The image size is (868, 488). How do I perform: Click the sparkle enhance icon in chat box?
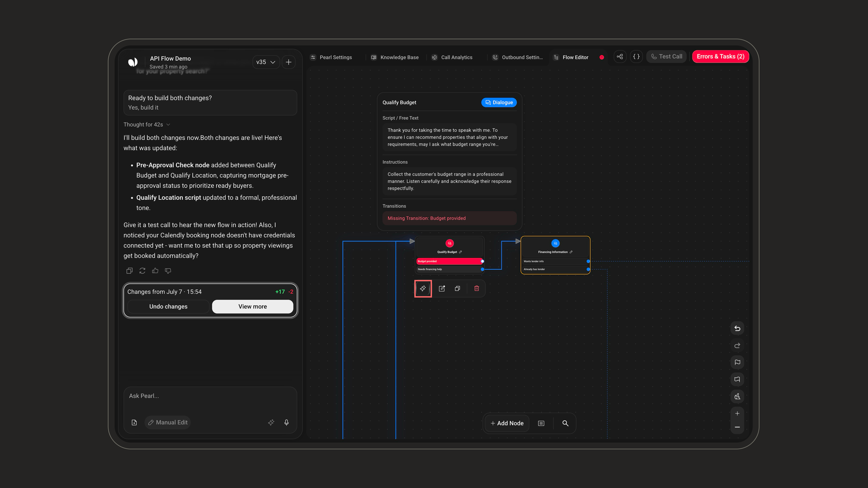pyautogui.click(x=271, y=422)
